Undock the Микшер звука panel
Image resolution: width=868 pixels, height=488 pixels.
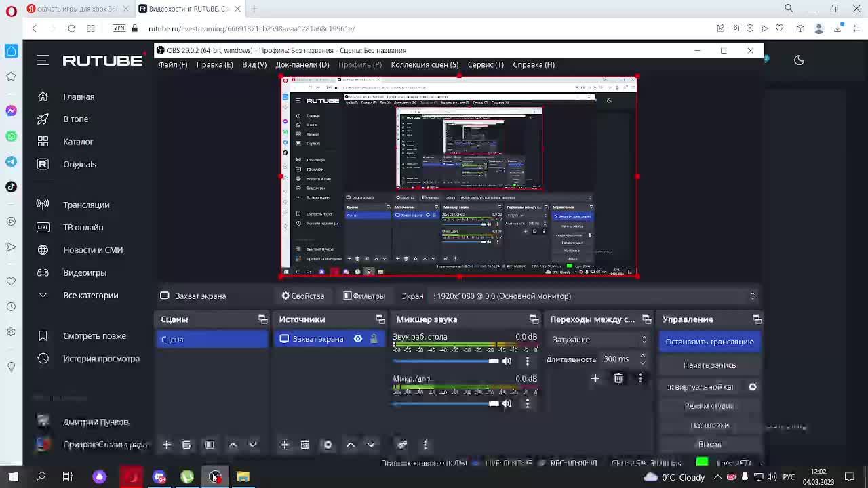click(x=534, y=319)
